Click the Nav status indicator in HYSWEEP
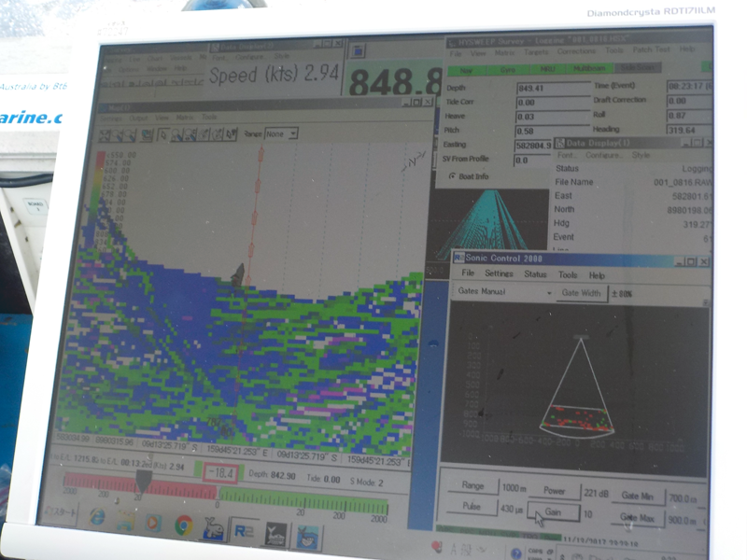Screen dimensions: 747x560 tap(466, 71)
